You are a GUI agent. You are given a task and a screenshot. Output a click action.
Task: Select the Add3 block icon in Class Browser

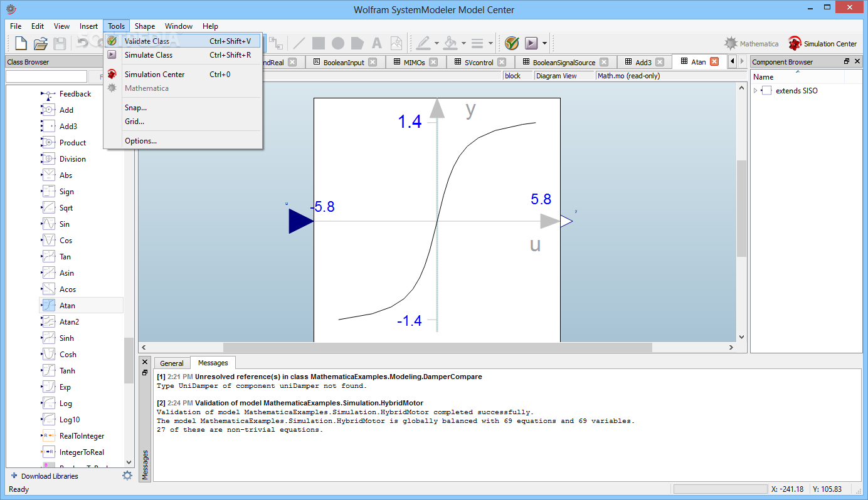tap(49, 127)
